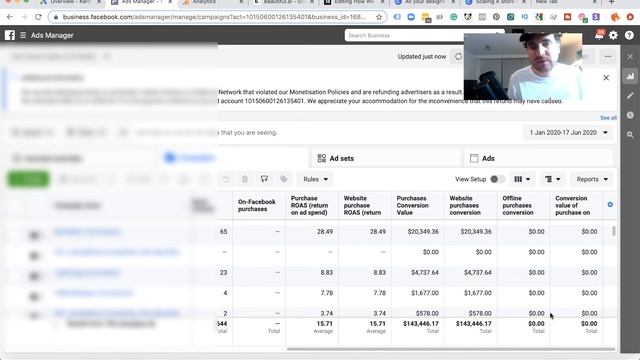Screen dimensions: 640x360
Task: Open the columns selector dropdown
Action: tap(522, 179)
